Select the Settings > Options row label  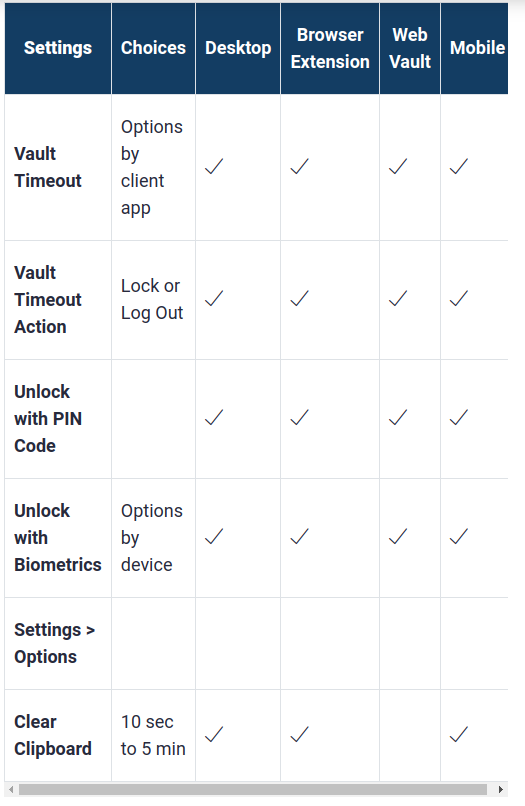click(55, 643)
